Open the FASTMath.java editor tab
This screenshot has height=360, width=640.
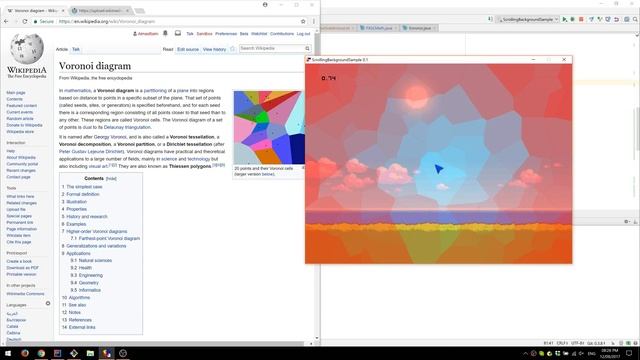[378, 28]
